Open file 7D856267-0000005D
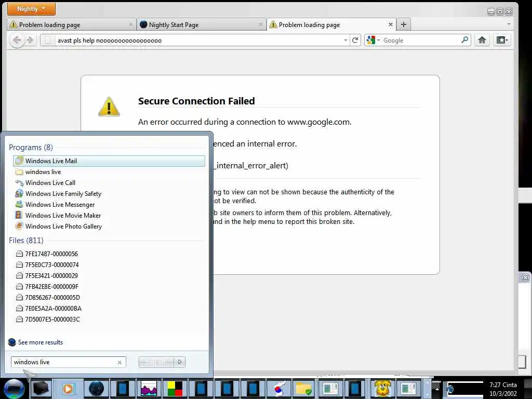This screenshot has height=399, width=532. (x=109, y=298)
